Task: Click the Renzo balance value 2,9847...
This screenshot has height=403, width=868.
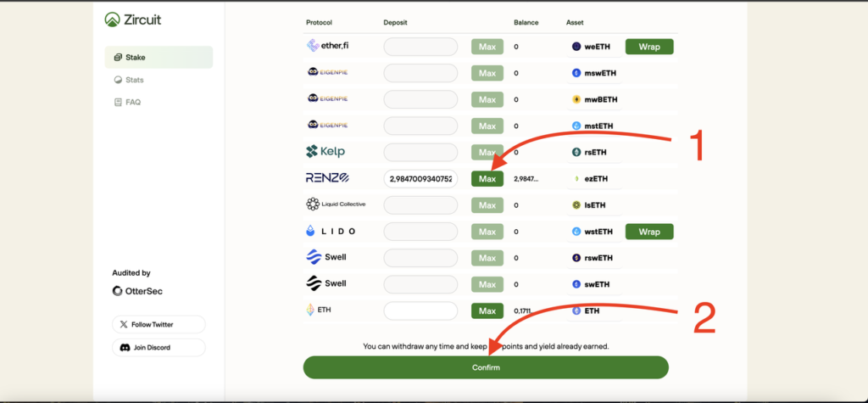Action: click(526, 178)
